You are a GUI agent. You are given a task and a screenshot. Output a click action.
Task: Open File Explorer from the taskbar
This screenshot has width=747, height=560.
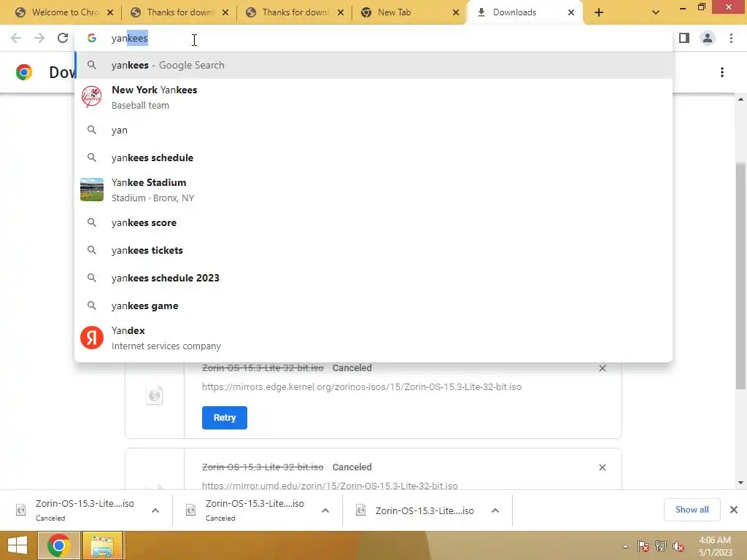102,545
